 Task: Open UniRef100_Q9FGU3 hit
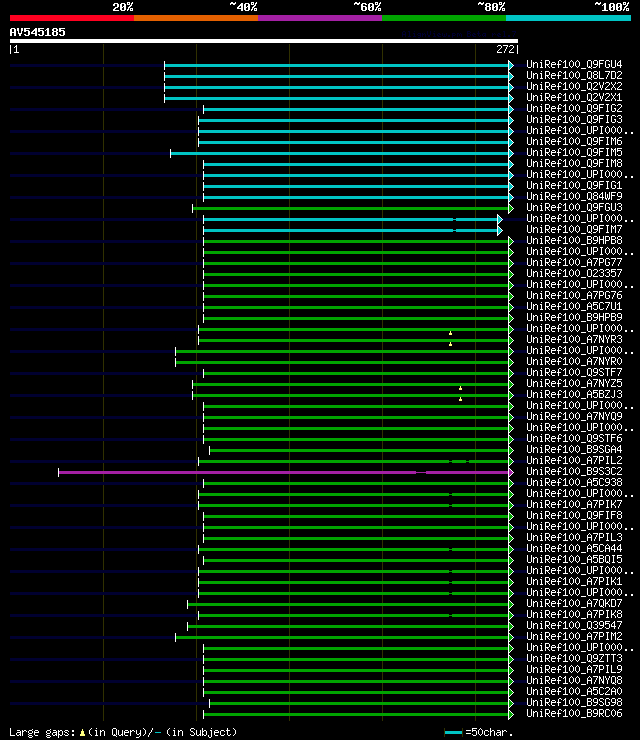coord(574,207)
